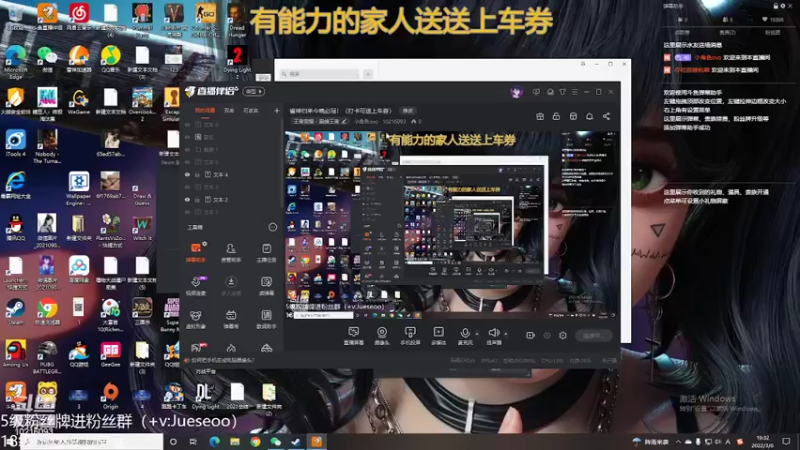Open the 弹幕秀 danmaku show tool

coord(231,319)
